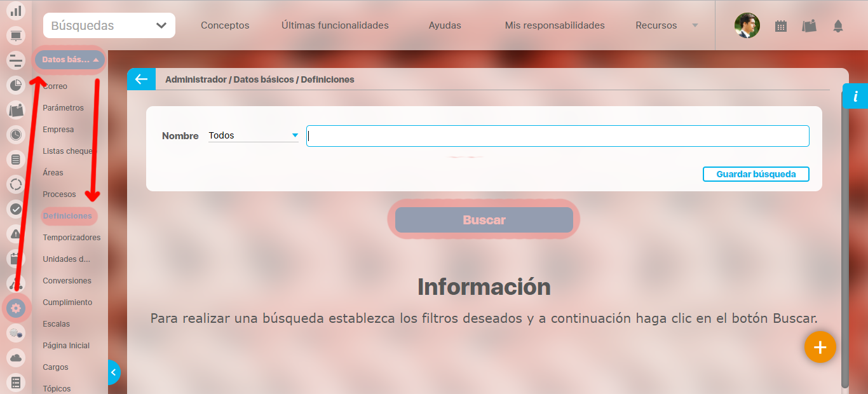Image resolution: width=868 pixels, height=394 pixels.
Task: Expand the Recursos menu arrow
Action: click(x=695, y=25)
